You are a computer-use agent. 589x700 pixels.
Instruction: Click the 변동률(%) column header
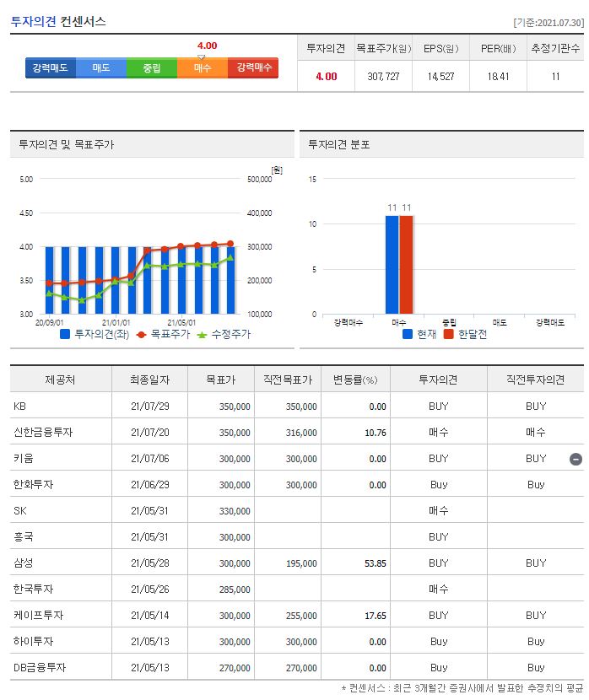(x=355, y=380)
